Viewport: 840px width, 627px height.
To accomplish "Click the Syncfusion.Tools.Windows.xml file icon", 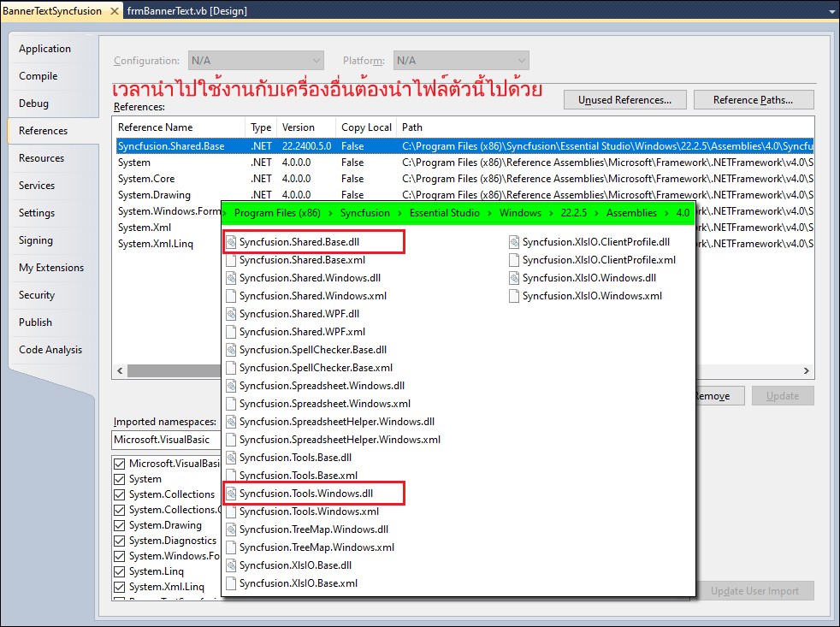I will coord(231,512).
